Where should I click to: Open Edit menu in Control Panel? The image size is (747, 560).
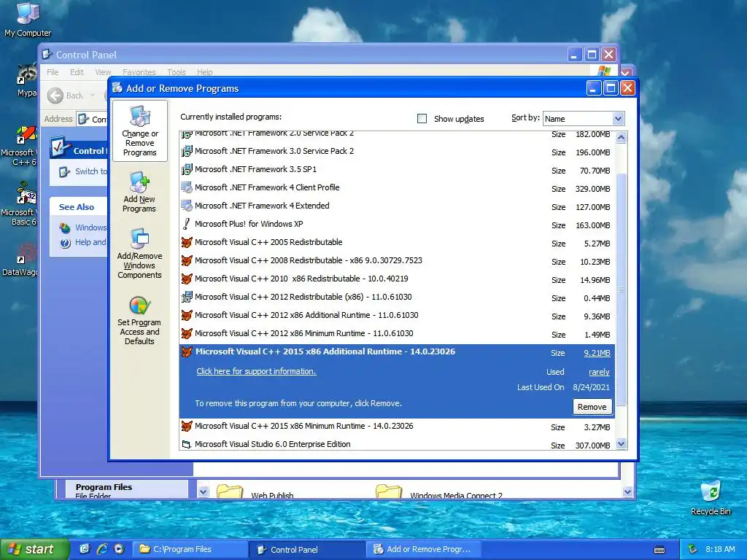click(x=77, y=72)
